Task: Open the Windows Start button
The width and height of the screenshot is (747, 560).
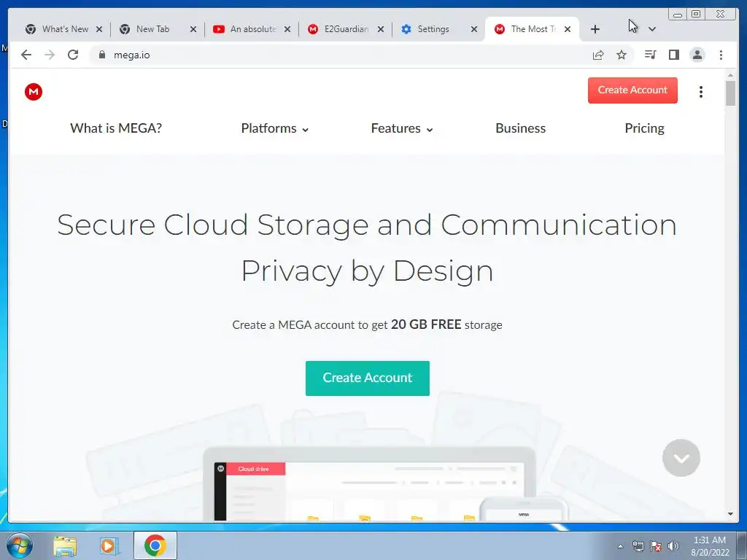Action: [20, 545]
